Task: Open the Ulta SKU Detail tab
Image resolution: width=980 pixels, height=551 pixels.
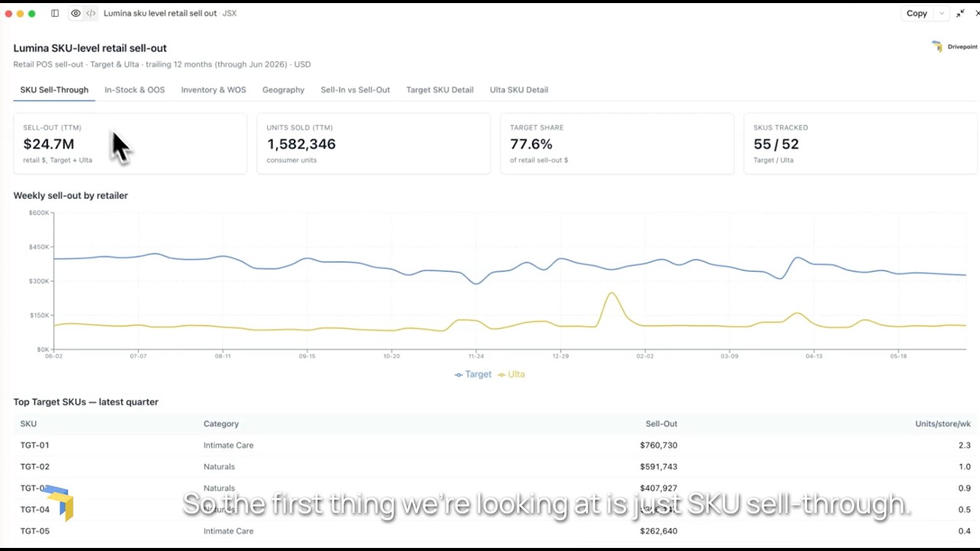Action: click(519, 90)
